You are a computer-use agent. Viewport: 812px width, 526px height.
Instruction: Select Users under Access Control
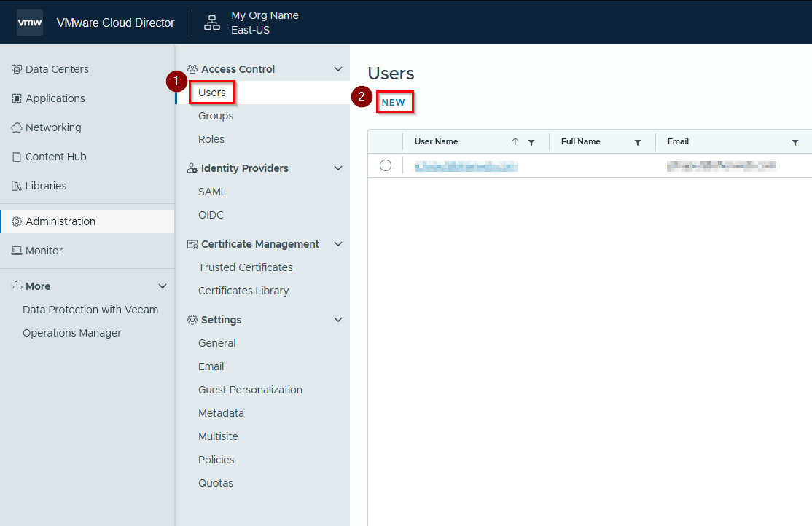pyautogui.click(x=212, y=93)
